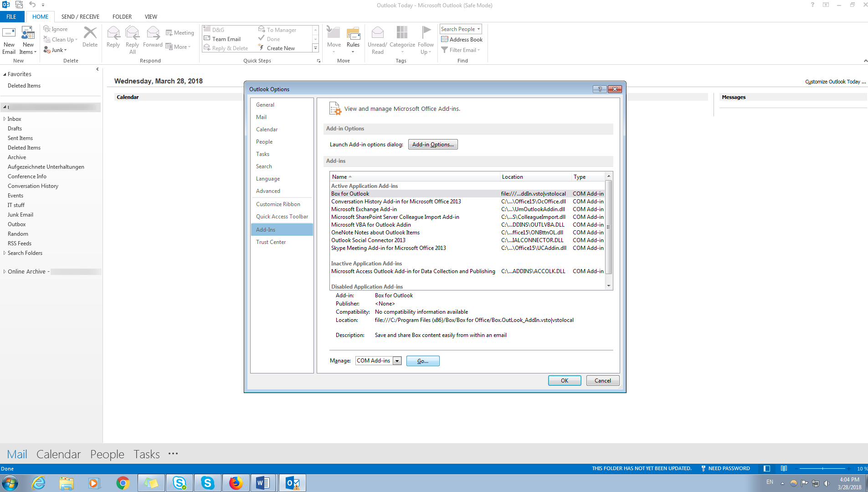Sort add-ins by the Name column

pyautogui.click(x=415, y=177)
